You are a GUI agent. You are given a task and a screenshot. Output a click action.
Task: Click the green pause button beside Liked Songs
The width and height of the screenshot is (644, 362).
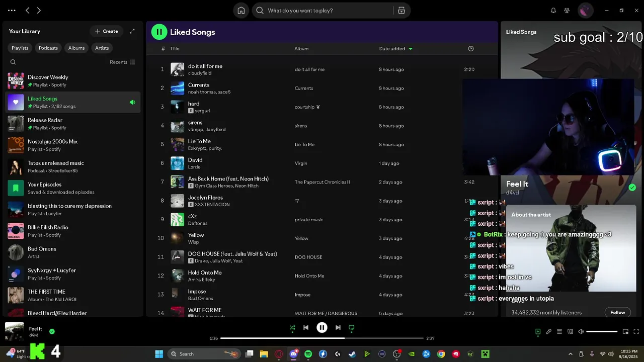tap(159, 32)
